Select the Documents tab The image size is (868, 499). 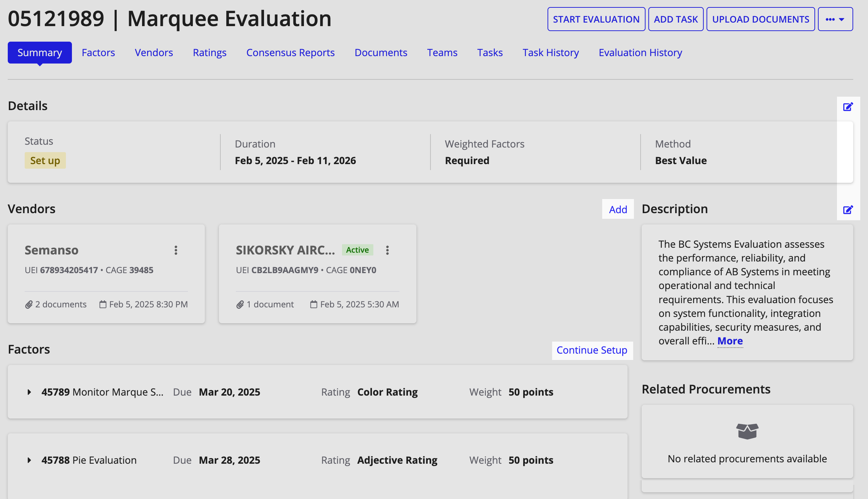[x=381, y=53]
